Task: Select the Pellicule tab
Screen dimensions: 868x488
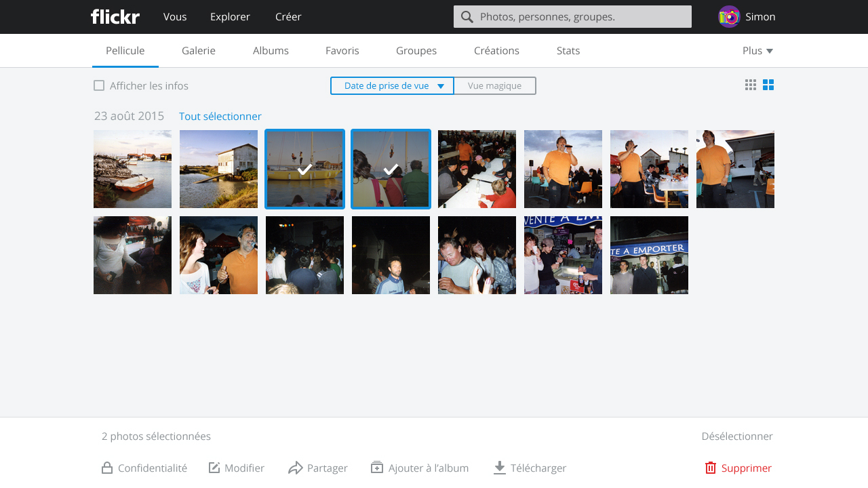Action: click(x=125, y=51)
